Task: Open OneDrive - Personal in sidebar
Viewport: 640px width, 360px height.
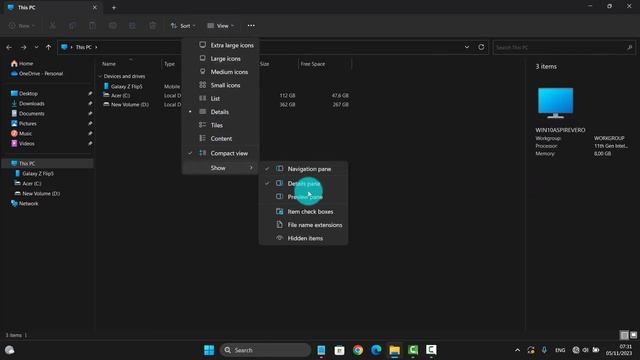Action: [37, 73]
